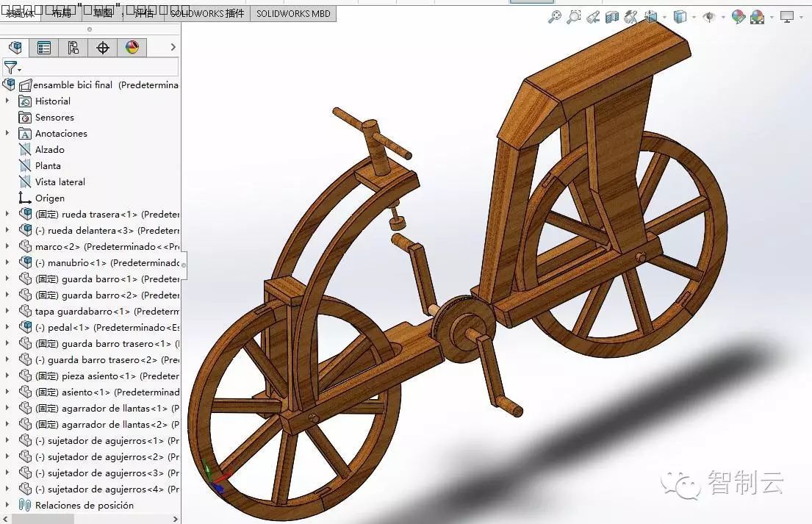This screenshot has width=812, height=524.
Task: Expand the Relaciones de posición folder
Action: [x=7, y=505]
